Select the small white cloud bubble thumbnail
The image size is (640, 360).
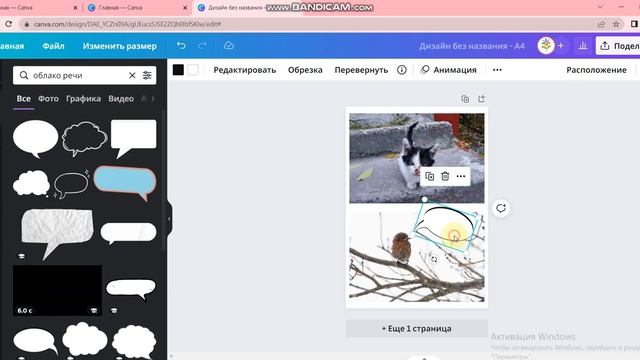point(31,184)
